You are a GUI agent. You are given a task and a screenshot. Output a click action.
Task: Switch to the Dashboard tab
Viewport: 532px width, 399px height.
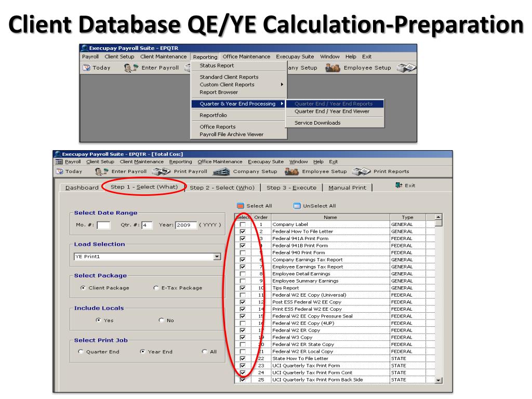(x=82, y=188)
